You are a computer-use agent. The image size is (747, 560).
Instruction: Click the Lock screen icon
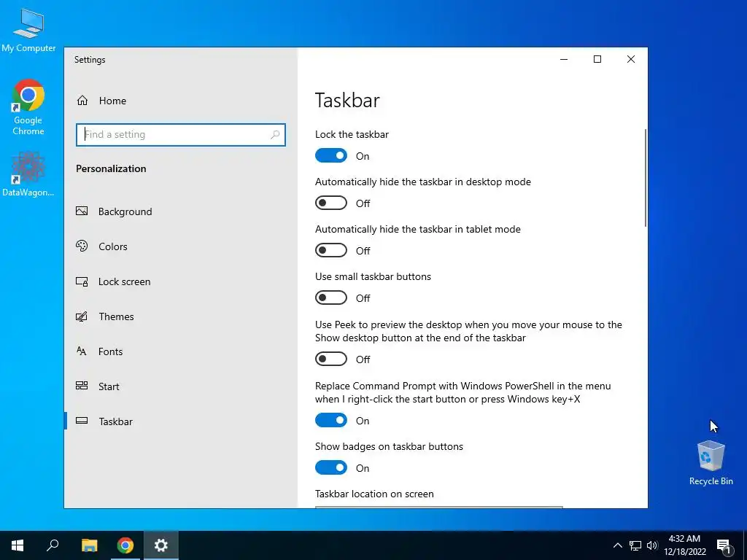pos(82,281)
